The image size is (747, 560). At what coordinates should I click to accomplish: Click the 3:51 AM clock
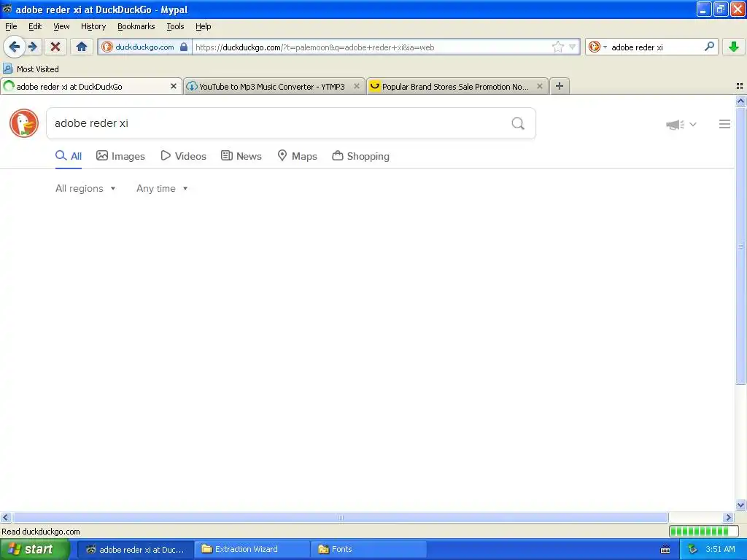[x=720, y=549]
